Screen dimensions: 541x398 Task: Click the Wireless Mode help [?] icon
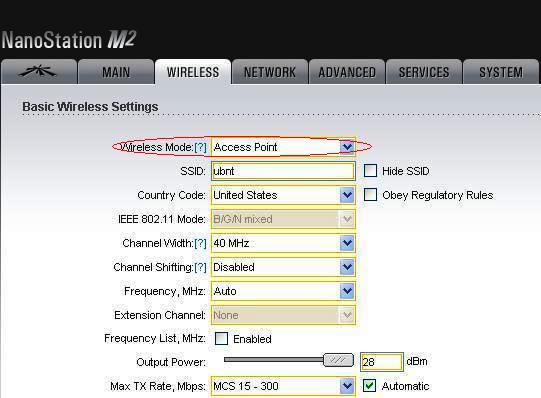tap(200, 147)
